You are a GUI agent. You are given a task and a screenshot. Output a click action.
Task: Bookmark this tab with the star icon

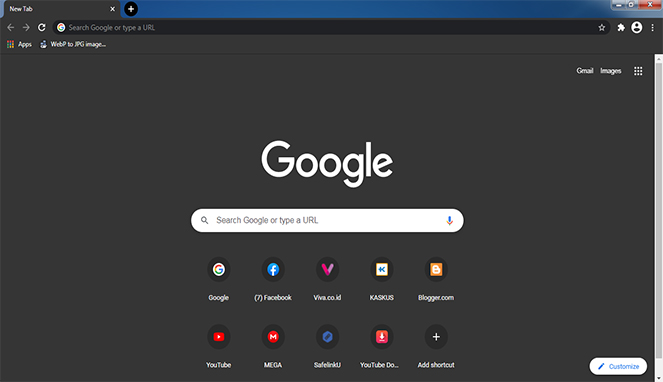click(602, 27)
